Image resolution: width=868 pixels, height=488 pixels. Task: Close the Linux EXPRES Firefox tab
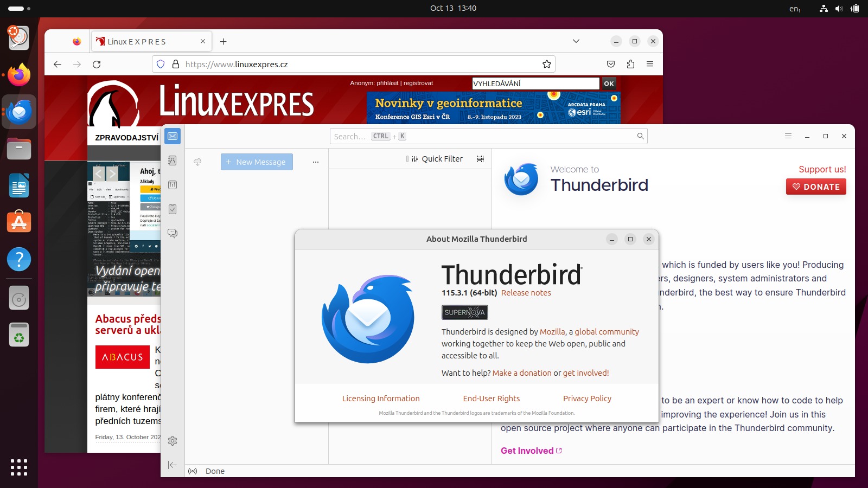click(x=203, y=41)
